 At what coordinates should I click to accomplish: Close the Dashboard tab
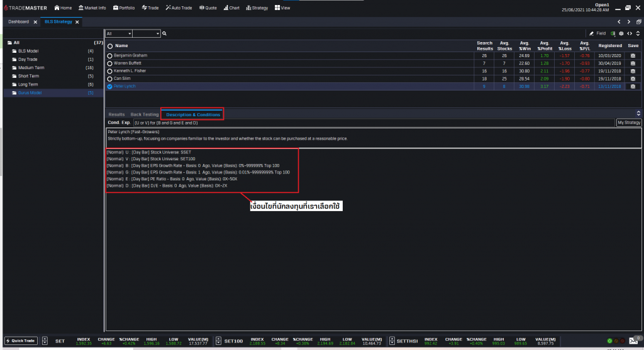pyautogui.click(x=35, y=22)
